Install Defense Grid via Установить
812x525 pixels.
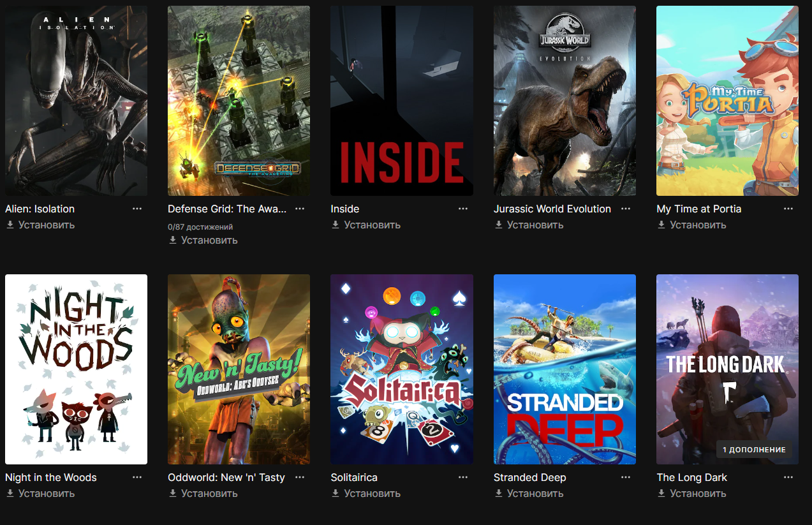click(x=203, y=240)
